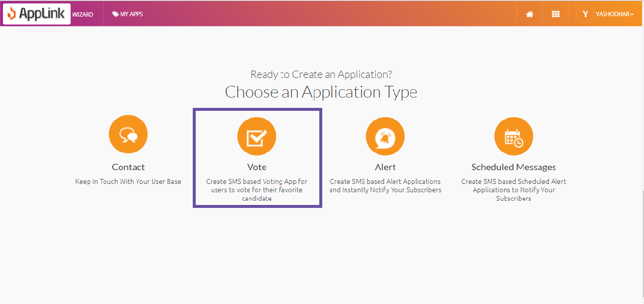
Task: Click the Scheduled Messages title link
Action: [514, 167]
